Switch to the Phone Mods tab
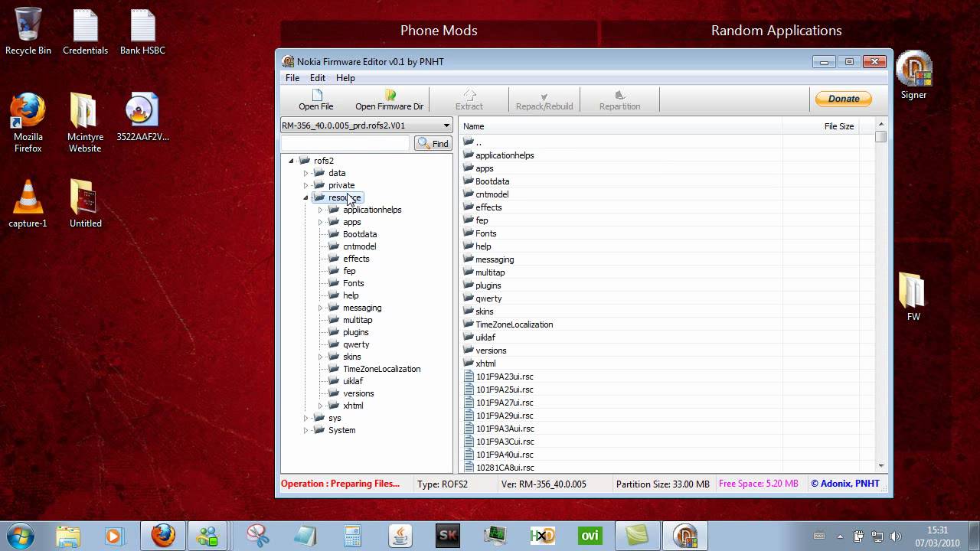980x551 pixels. 439,31
